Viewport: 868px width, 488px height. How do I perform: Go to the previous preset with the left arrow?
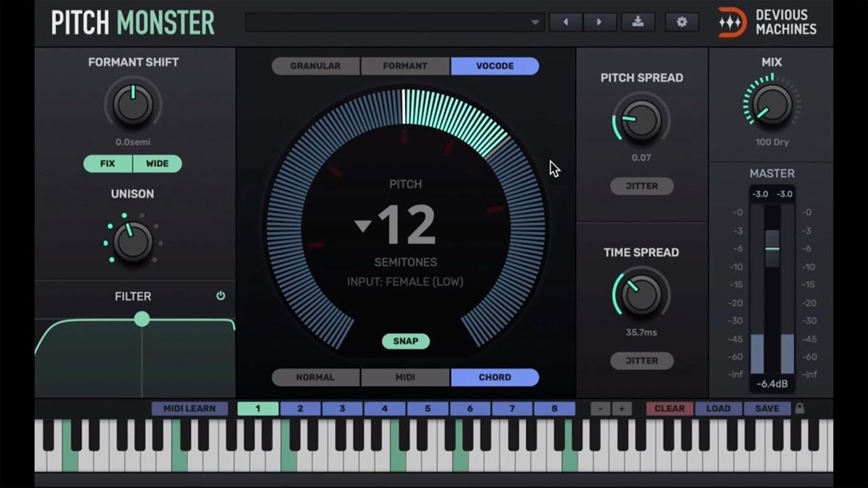coord(565,22)
